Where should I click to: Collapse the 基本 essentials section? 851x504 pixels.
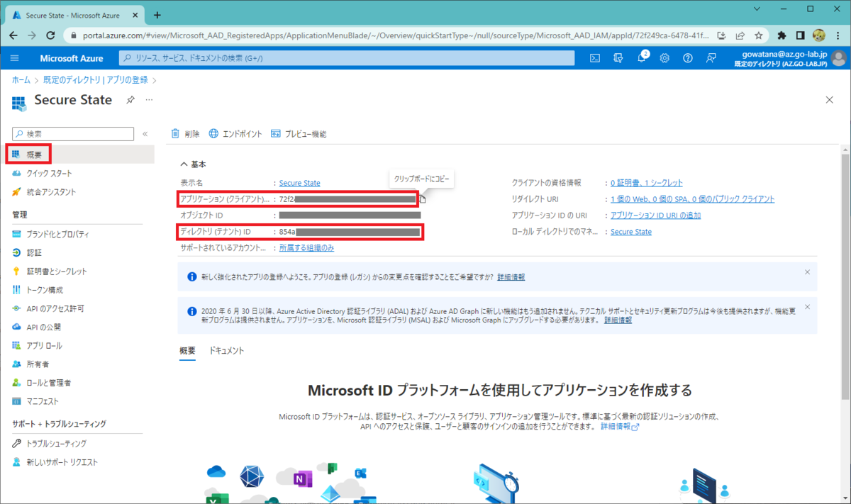(193, 164)
